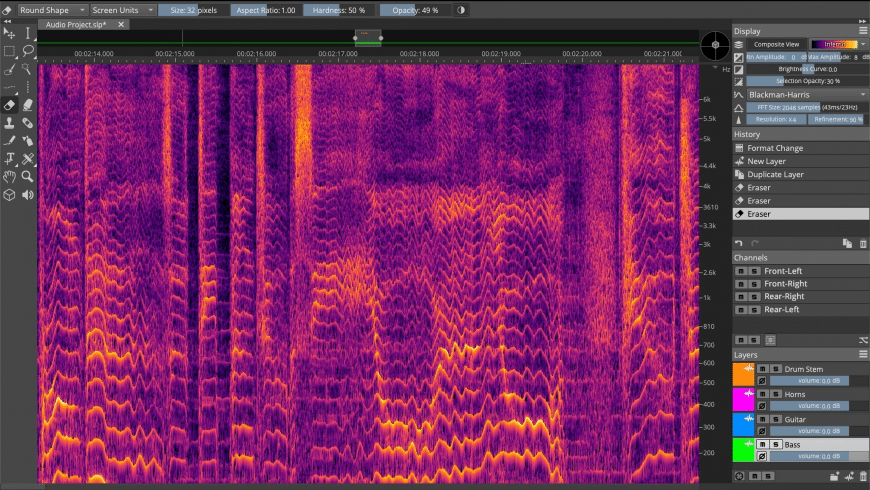Select the Eraser tool in the toolbox
Image resolution: width=870 pixels, height=490 pixels.
9,104
